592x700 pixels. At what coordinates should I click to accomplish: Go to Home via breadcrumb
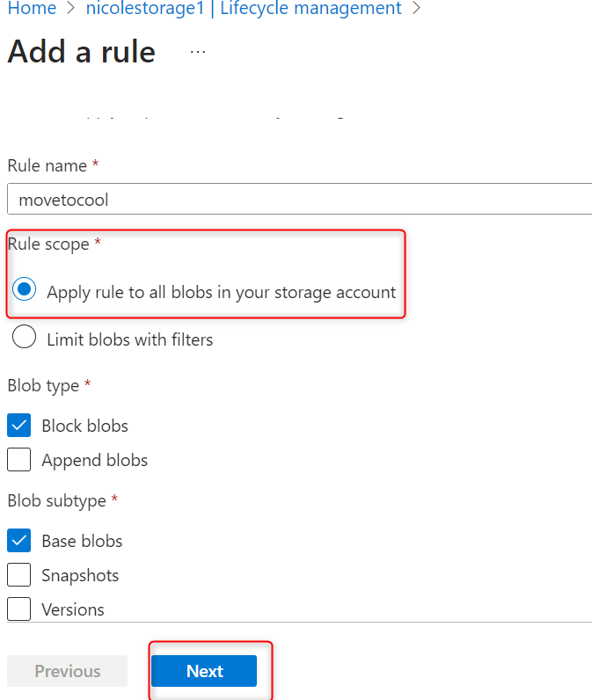click(32, 9)
